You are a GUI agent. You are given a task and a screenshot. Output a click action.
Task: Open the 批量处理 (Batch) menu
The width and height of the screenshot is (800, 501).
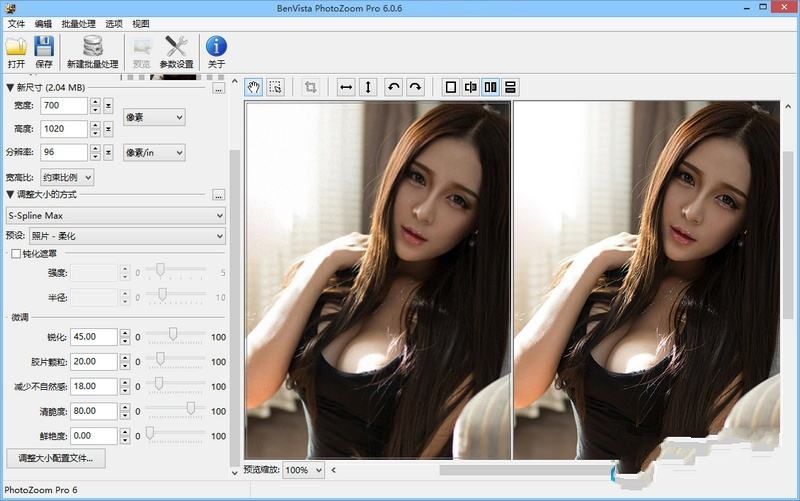pyautogui.click(x=79, y=22)
